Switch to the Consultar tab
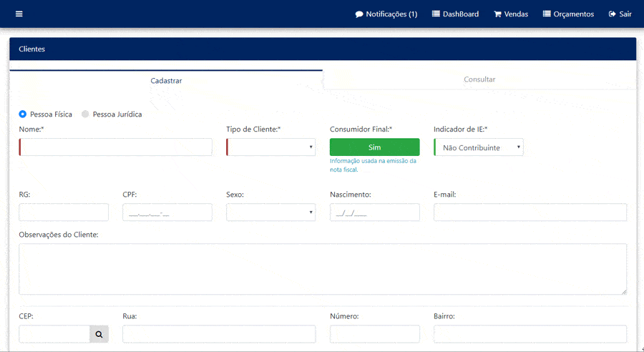Screen dimensions: 644x352 [x=479, y=79]
